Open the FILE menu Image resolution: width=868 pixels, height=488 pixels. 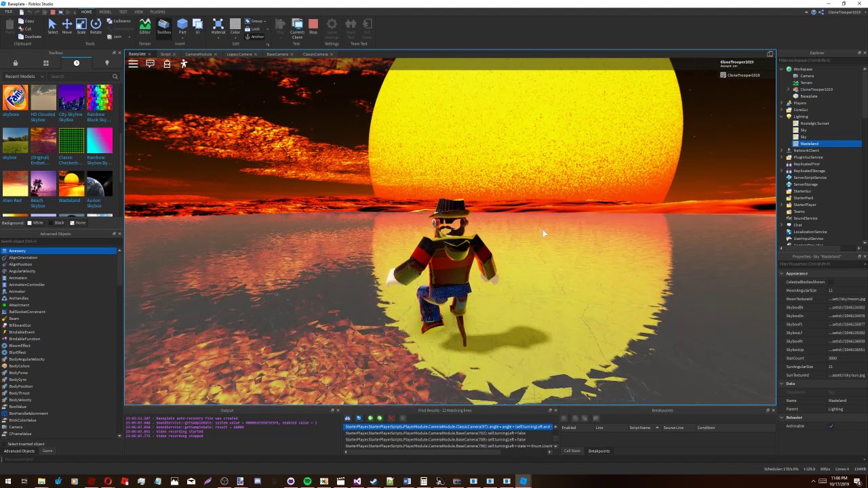9,12
